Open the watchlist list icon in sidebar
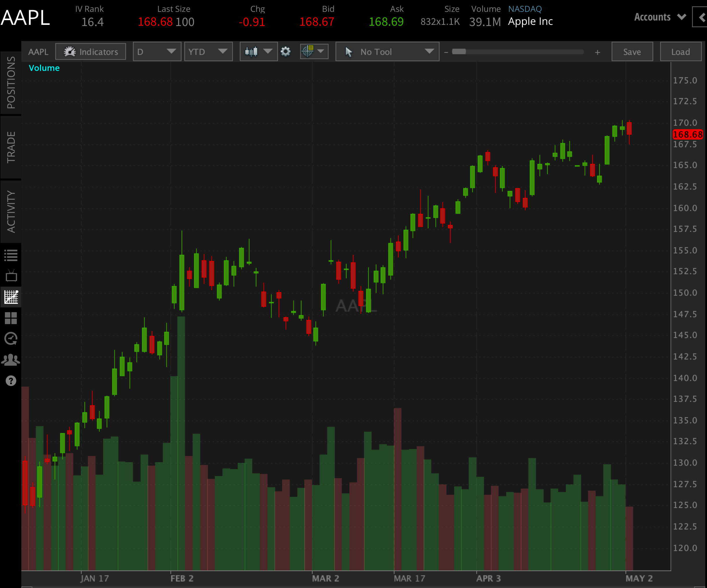707x588 pixels. (x=11, y=255)
